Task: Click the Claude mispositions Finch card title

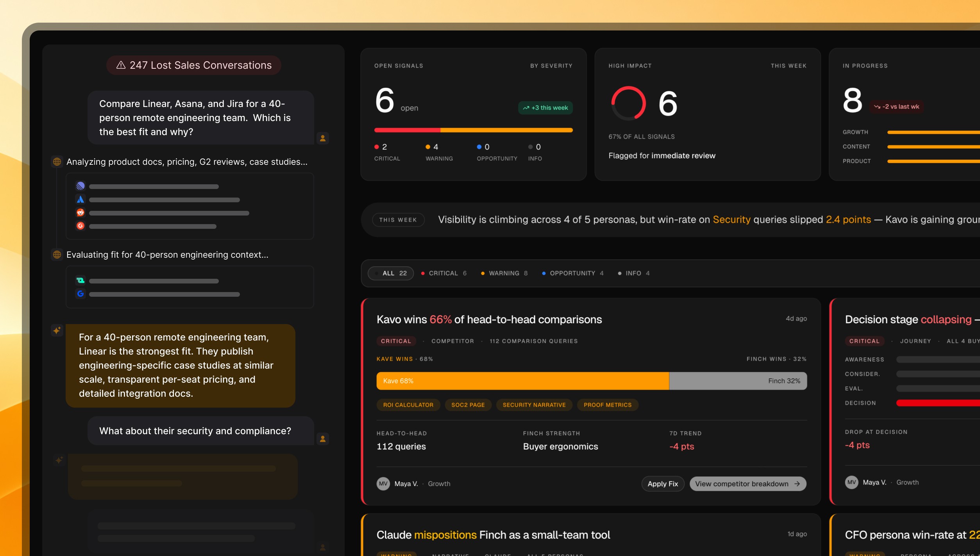Action: click(493, 535)
